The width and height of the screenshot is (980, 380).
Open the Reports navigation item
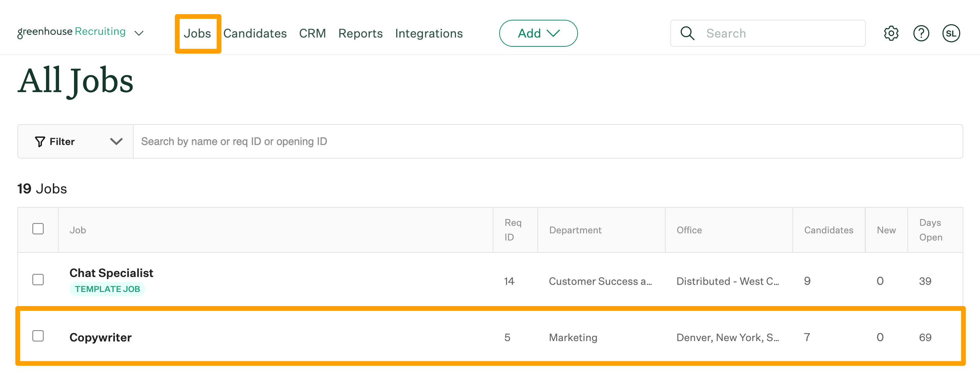point(360,33)
